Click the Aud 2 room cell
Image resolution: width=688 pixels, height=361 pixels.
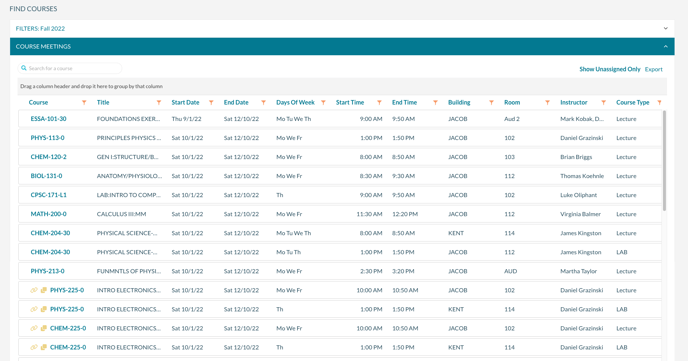(x=512, y=119)
